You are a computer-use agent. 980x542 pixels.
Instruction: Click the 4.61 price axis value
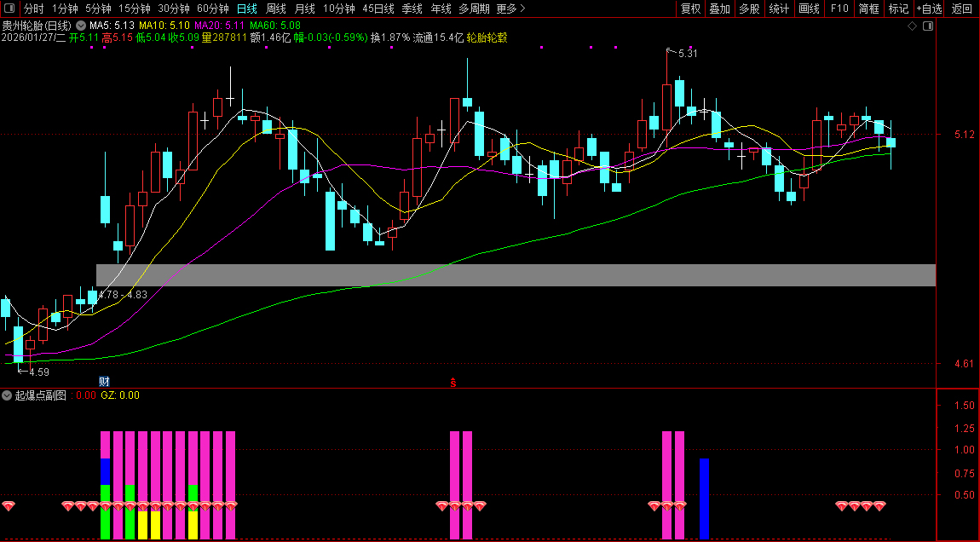[x=964, y=363]
